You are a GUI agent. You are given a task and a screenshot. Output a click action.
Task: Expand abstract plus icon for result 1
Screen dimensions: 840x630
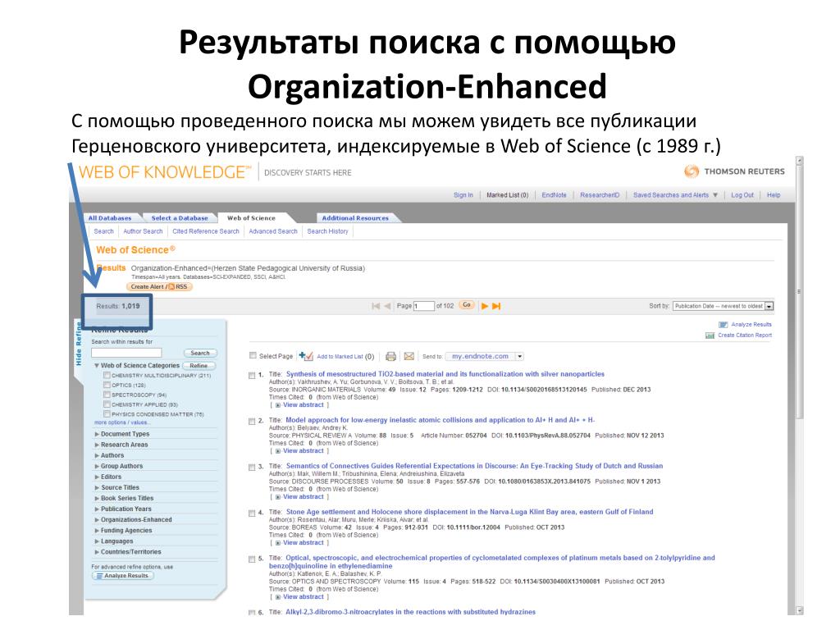(277, 405)
